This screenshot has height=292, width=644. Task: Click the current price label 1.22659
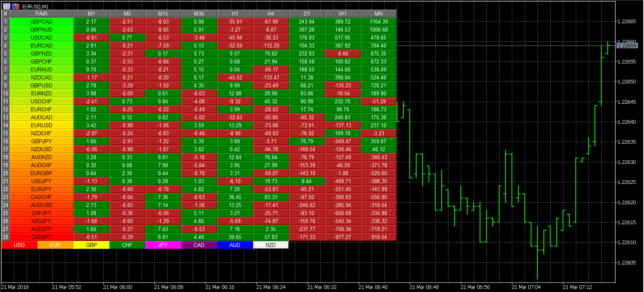pyautogui.click(x=627, y=45)
